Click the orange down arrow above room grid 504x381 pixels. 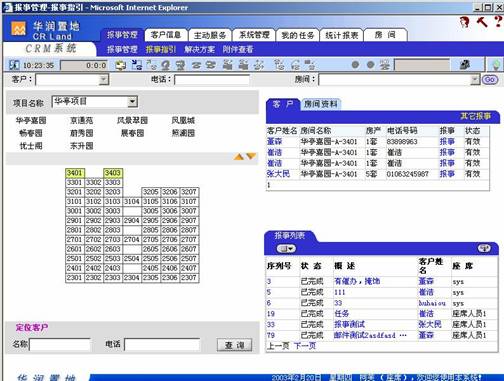(x=251, y=156)
